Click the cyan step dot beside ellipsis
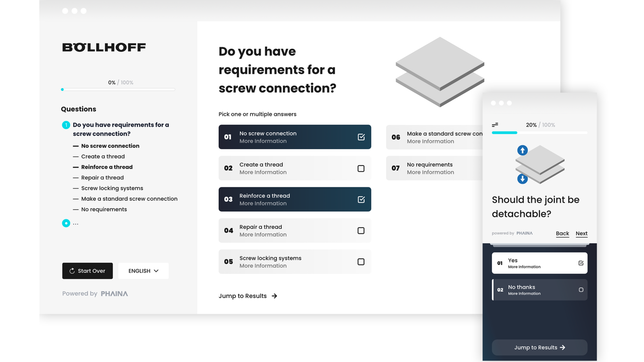Image resolution: width=644 pixels, height=362 pixels. click(x=66, y=223)
